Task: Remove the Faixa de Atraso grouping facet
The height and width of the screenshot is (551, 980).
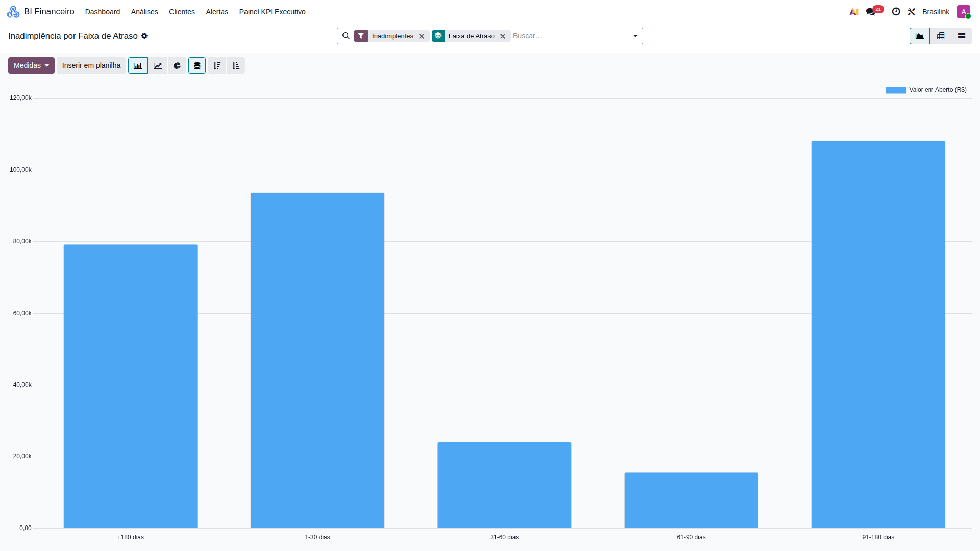Action: click(x=503, y=36)
